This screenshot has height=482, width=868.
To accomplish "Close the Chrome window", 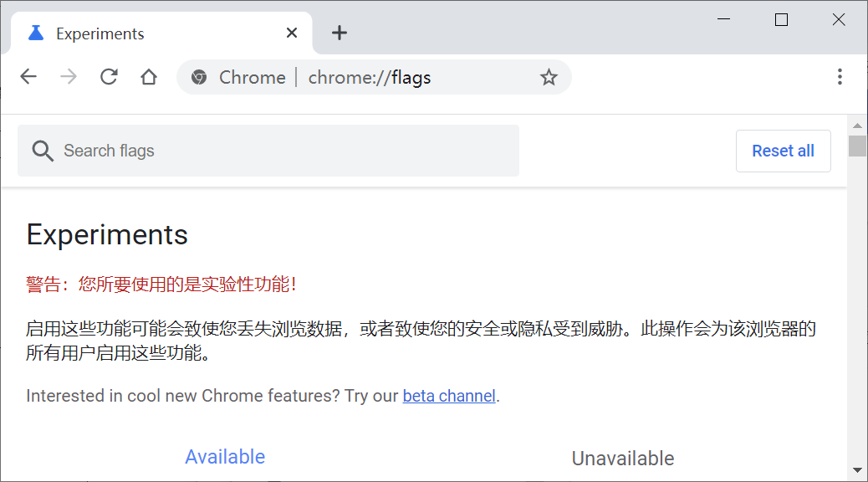I will point(839,20).
